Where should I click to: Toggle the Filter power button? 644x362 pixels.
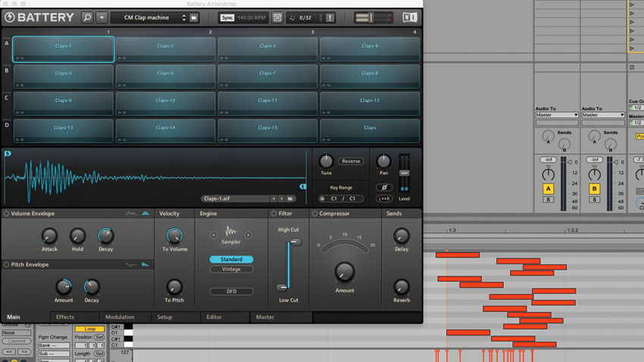274,214
